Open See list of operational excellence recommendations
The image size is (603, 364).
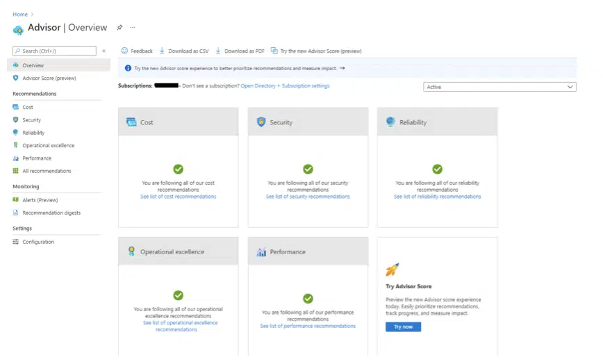pyautogui.click(x=180, y=326)
